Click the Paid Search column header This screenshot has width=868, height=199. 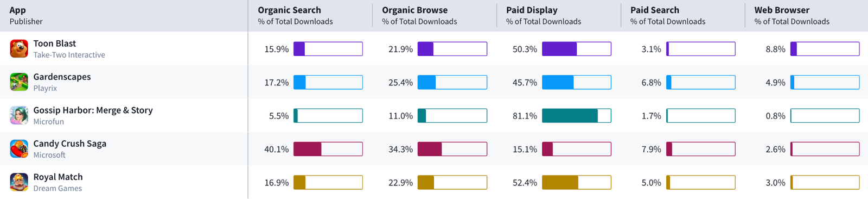(654, 10)
